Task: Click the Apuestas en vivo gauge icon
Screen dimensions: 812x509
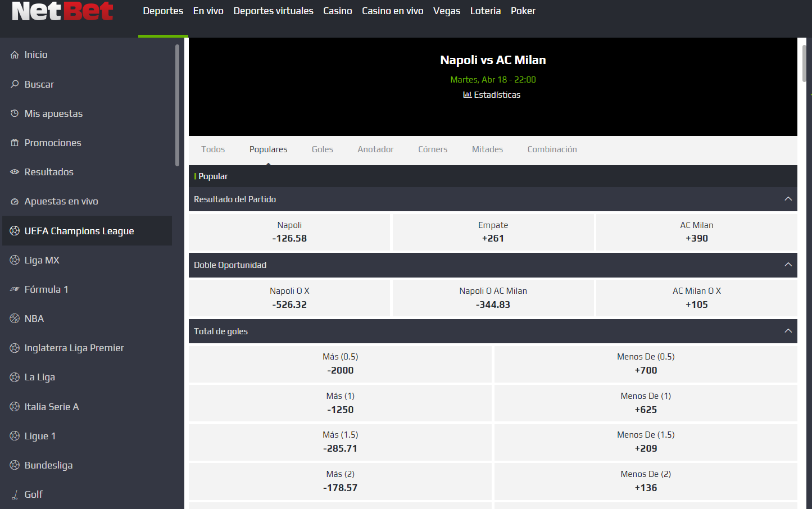Action: coord(15,201)
